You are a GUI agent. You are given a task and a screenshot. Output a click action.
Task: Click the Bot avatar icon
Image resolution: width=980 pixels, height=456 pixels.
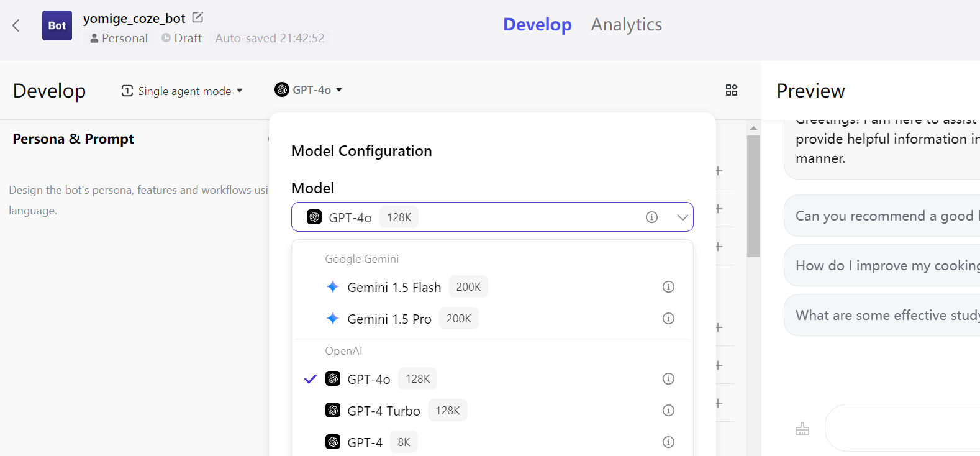point(57,25)
